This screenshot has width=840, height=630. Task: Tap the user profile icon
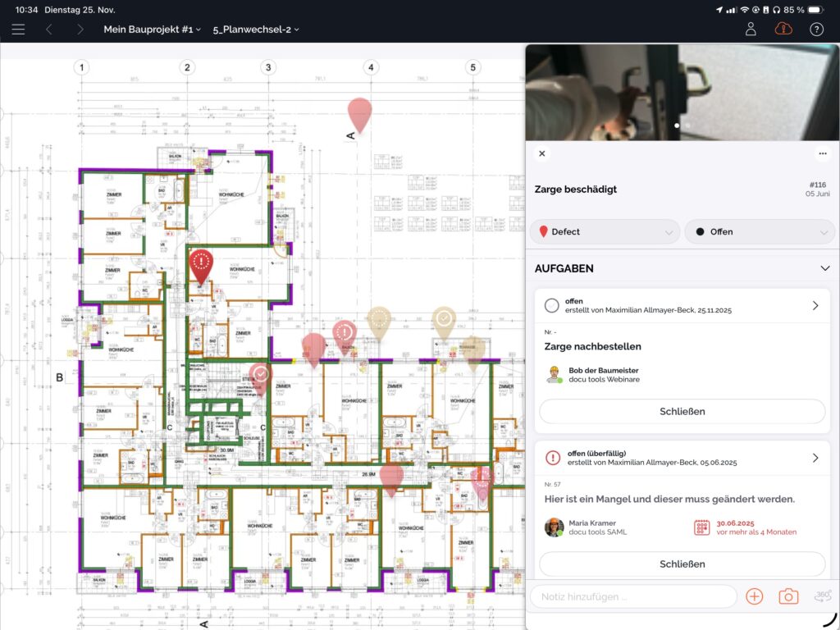pos(751,30)
